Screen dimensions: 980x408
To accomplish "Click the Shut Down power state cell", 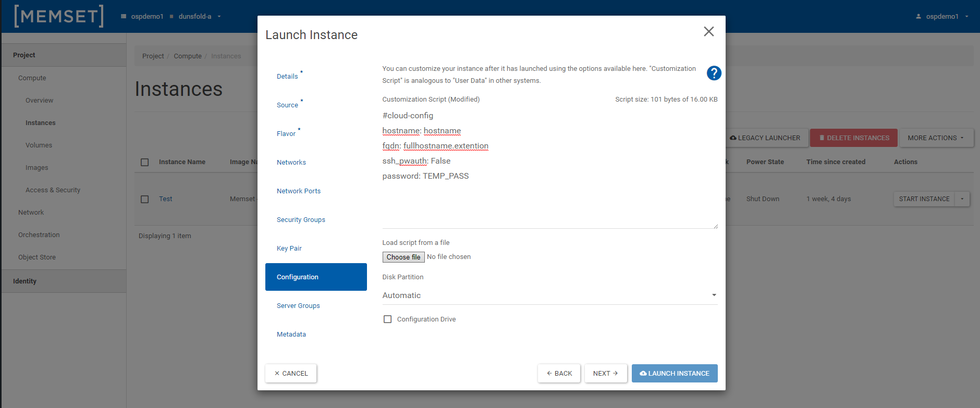I will [x=763, y=199].
